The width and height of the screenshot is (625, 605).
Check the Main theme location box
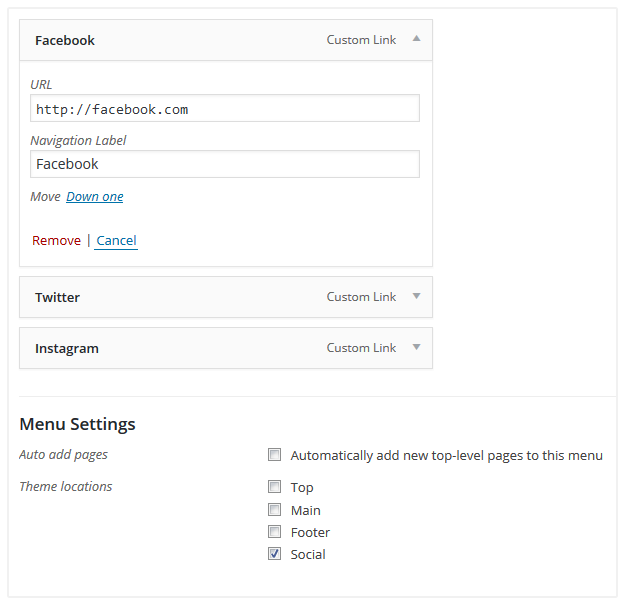click(x=275, y=510)
